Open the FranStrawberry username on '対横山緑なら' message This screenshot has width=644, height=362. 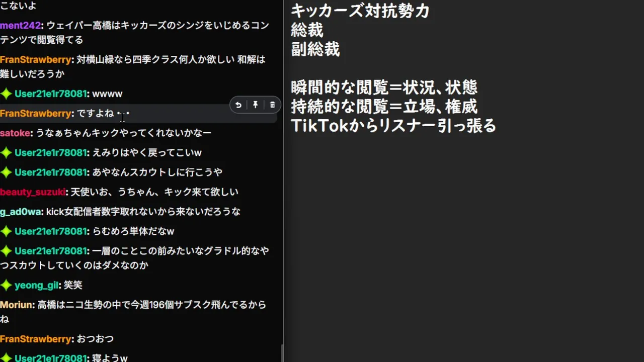point(36,59)
